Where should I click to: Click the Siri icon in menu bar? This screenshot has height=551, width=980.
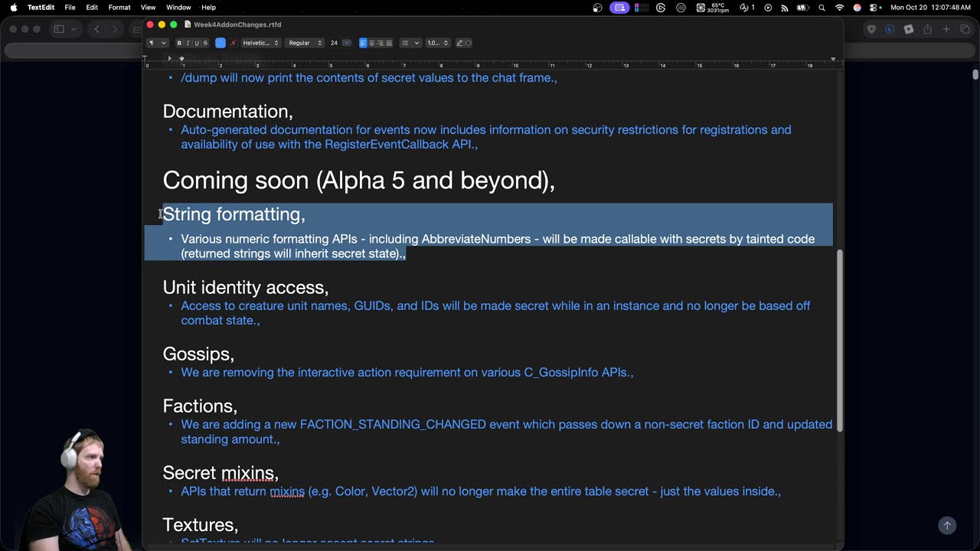pyautogui.click(x=857, y=7)
